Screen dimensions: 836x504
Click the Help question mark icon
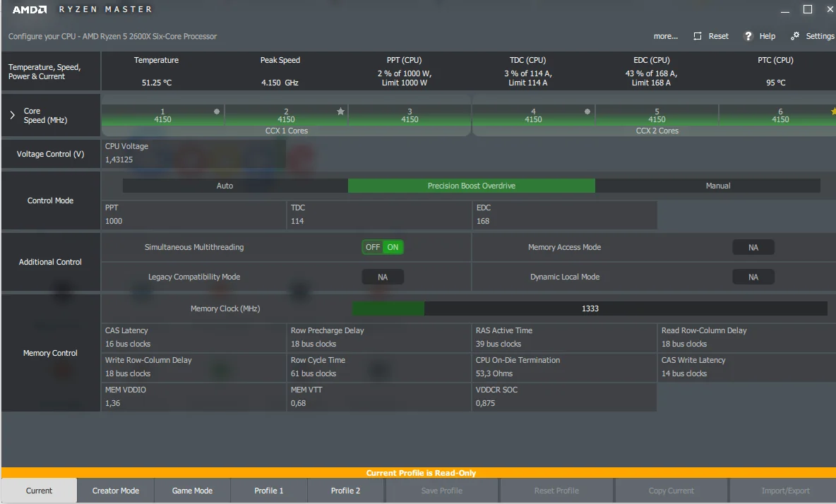pyautogui.click(x=748, y=36)
